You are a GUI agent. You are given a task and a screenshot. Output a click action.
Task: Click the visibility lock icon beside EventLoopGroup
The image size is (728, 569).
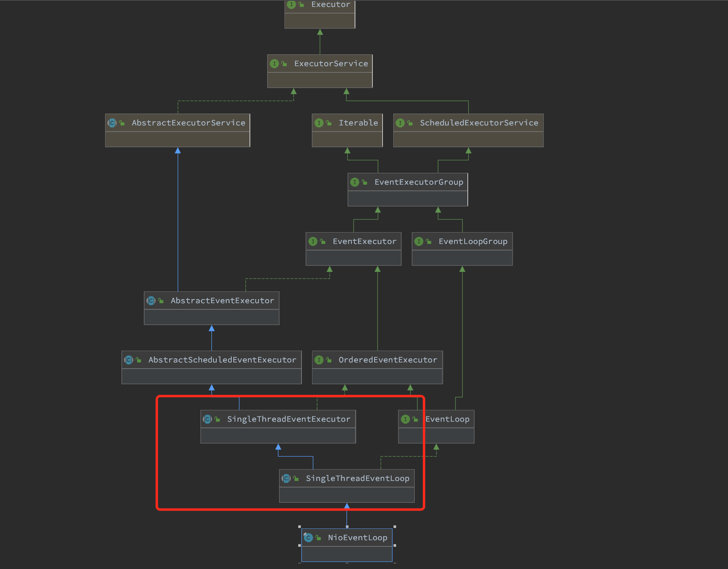pyautogui.click(x=429, y=241)
